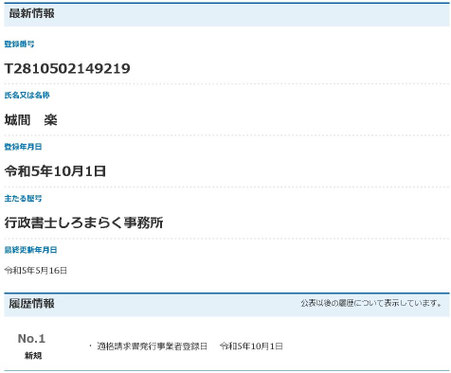Select the No.1 history entry number
Screen dimensions: 451x373
[x=31, y=339]
